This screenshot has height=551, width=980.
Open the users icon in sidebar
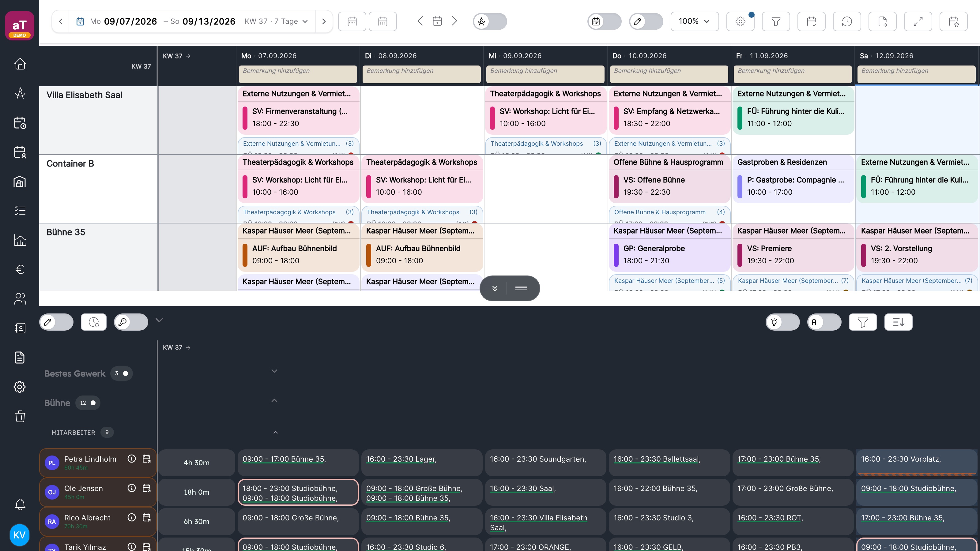[20, 299]
